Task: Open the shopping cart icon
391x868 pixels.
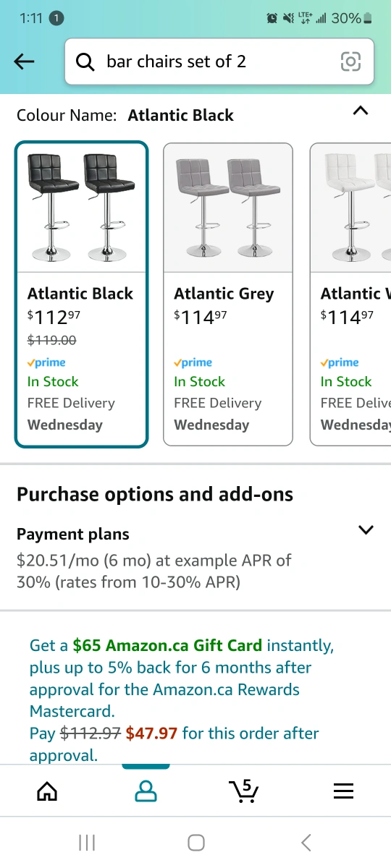Action: coord(244,791)
